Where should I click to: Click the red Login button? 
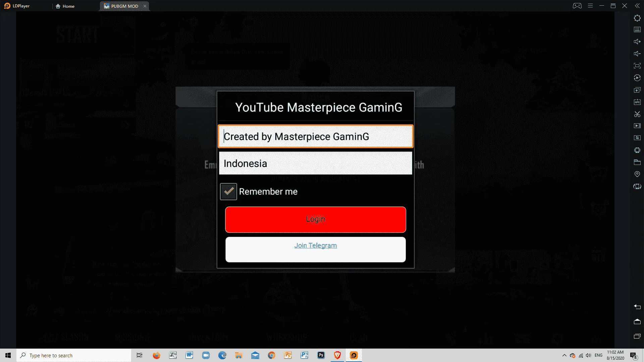[x=316, y=220]
